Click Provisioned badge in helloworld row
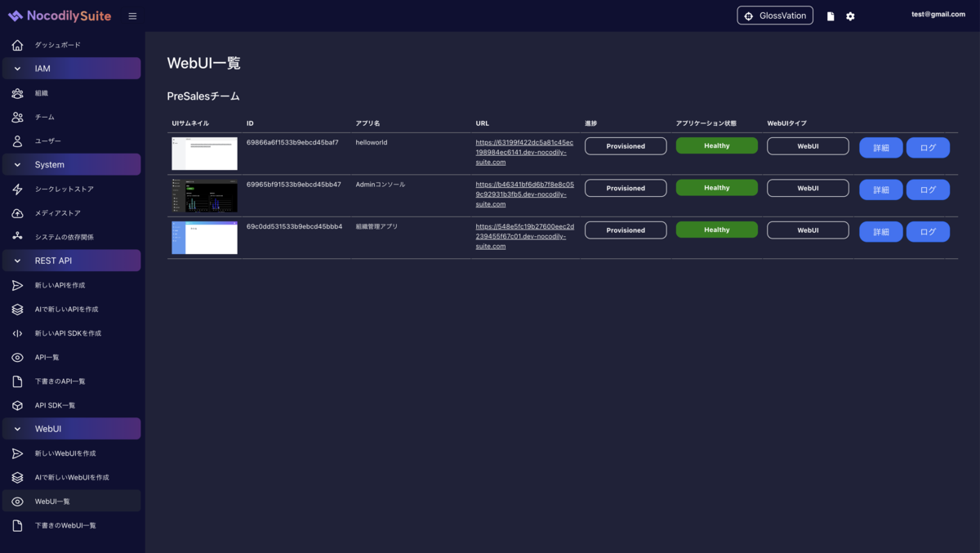980x553 pixels. tap(626, 146)
